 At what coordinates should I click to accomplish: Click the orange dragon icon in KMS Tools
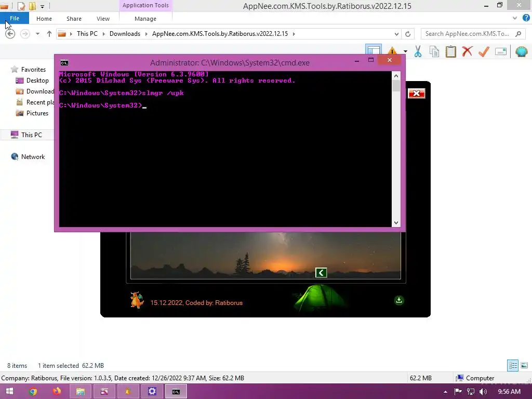[137, 300]
